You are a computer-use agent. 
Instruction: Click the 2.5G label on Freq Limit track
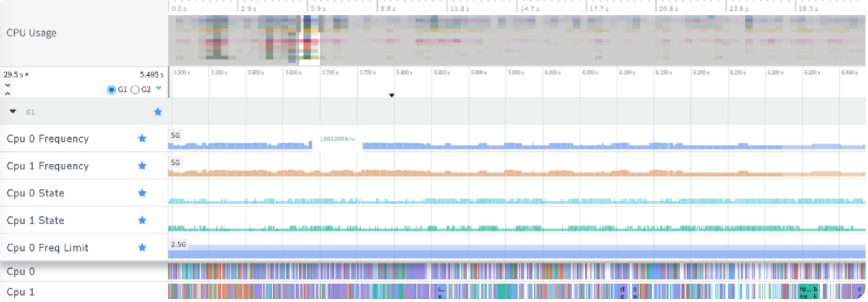178,244
